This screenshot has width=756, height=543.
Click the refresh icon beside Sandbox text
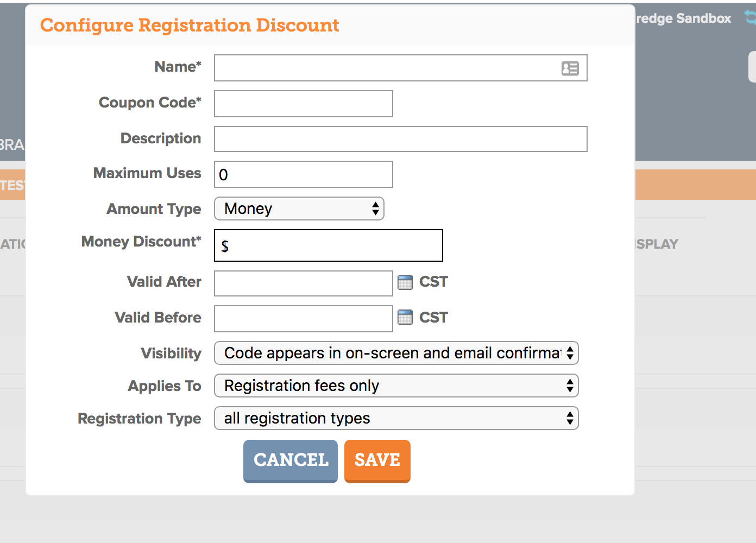click(x=751, y=18)
